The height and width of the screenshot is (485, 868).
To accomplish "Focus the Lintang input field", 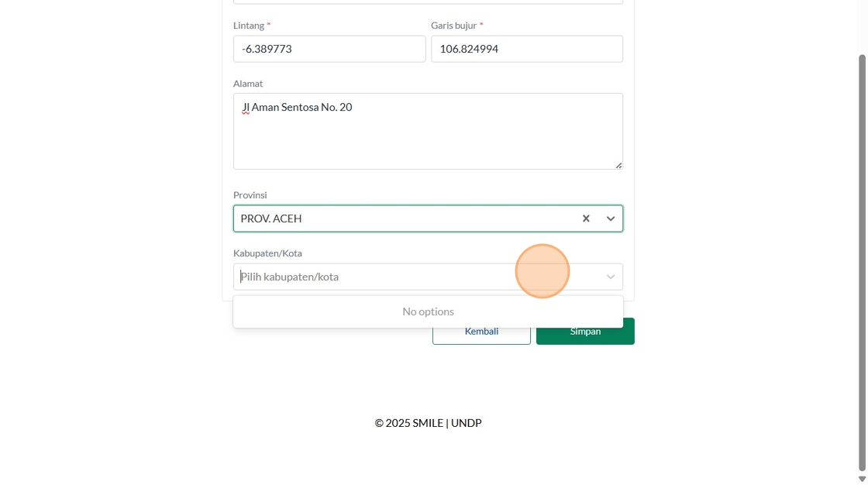I will tap(329, 49).
